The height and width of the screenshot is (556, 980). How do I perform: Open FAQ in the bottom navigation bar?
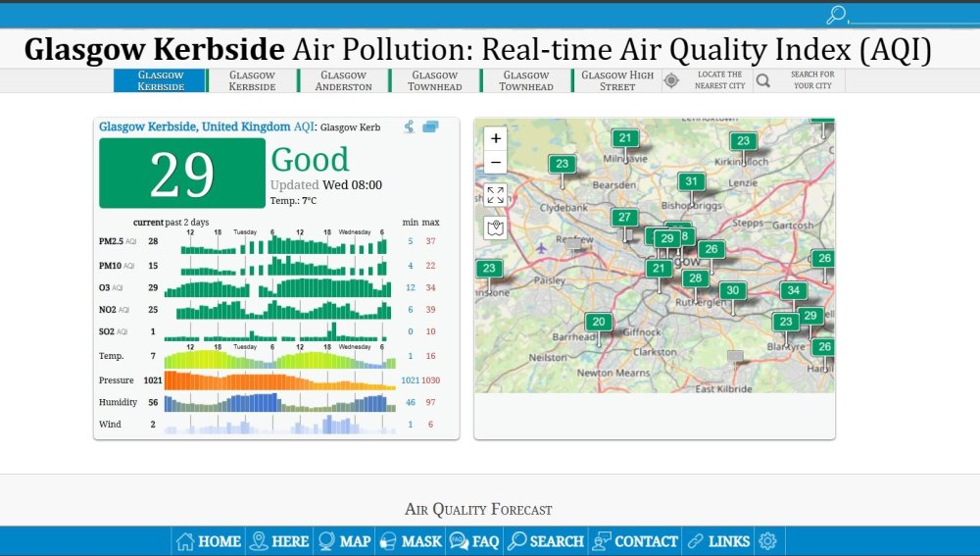click(474, 541)
